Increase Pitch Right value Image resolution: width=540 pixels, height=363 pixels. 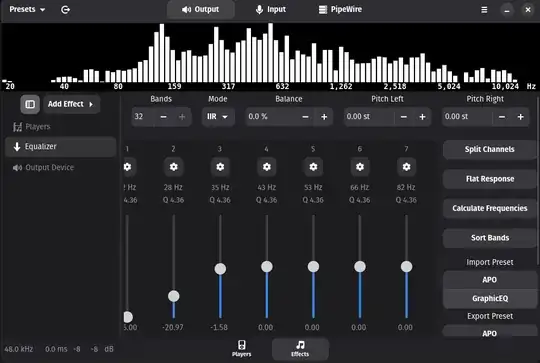pos(521,117)
